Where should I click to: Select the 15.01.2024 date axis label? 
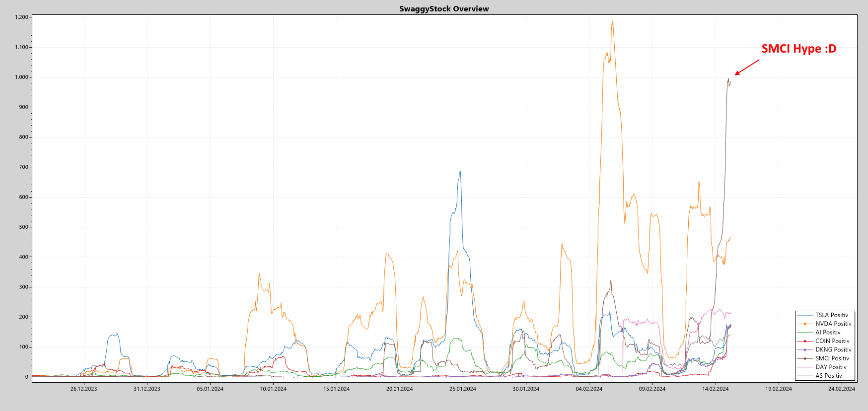click(x=336, y=389)
